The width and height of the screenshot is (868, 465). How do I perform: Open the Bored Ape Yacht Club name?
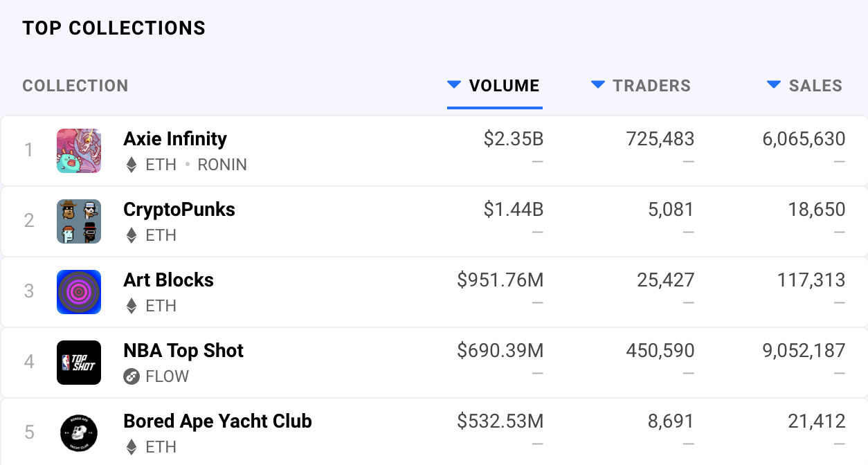[217, 421]
